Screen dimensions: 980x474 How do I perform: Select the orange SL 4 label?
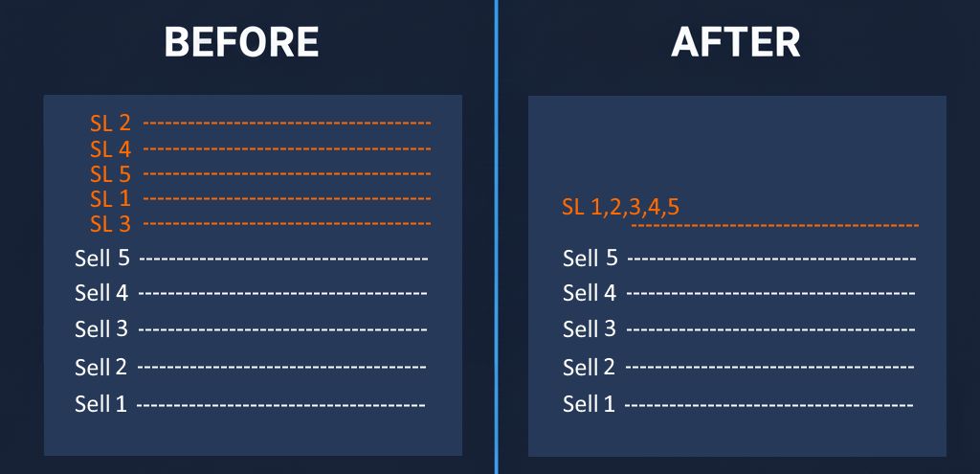(110, 149)
